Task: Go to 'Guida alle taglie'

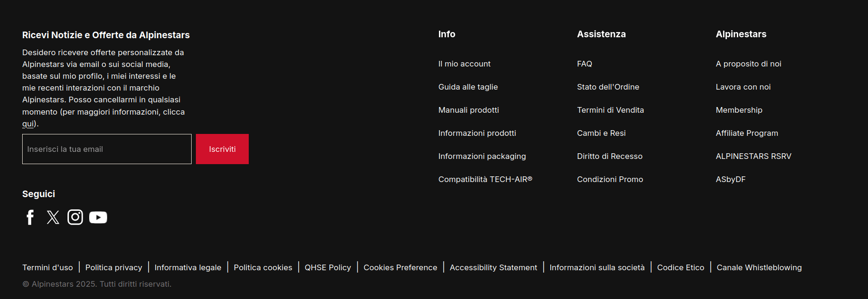Action: (x=468, y=87)
